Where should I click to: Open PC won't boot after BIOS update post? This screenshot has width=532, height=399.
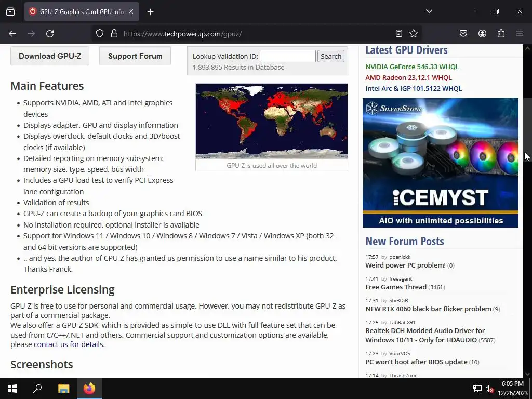(x=416, y=362)
